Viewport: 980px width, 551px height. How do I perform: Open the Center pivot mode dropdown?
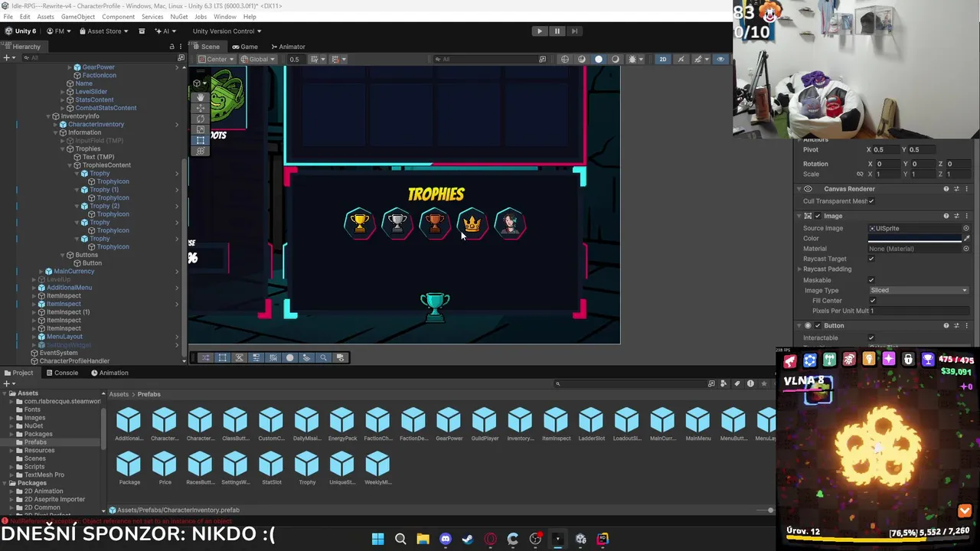(x=216, y=59)
